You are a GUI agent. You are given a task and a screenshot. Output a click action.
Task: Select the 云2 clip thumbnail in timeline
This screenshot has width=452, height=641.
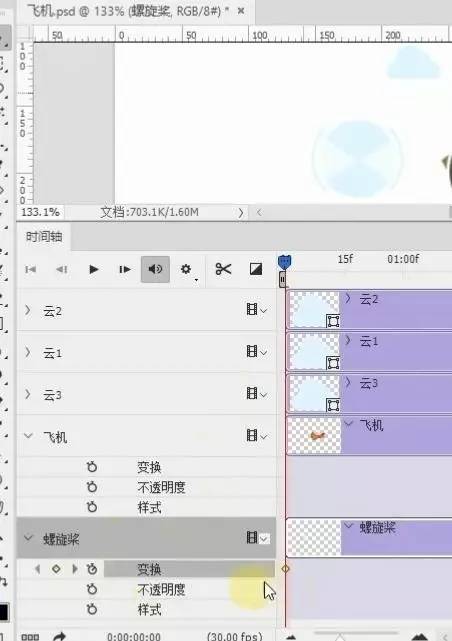point(313,309)
